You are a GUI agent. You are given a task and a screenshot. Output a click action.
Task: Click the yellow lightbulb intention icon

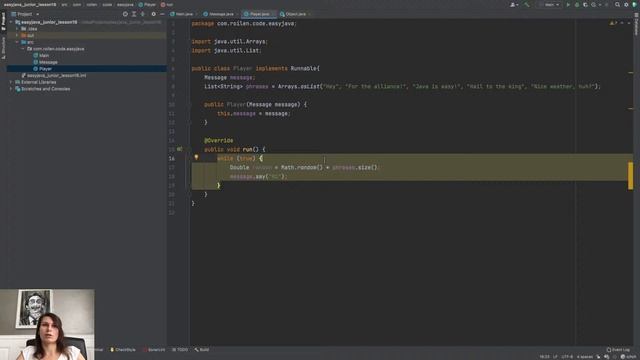point(196,157)
